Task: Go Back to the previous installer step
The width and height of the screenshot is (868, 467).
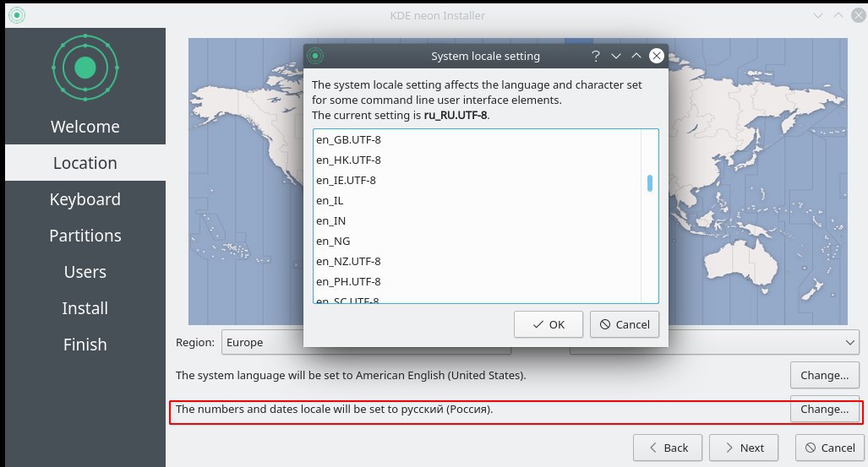Action: coord(668,448)
